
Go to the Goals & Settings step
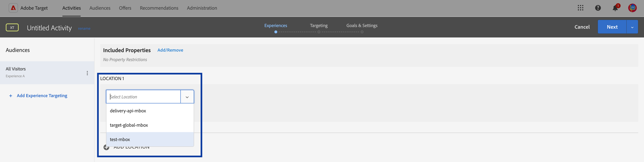362,25
